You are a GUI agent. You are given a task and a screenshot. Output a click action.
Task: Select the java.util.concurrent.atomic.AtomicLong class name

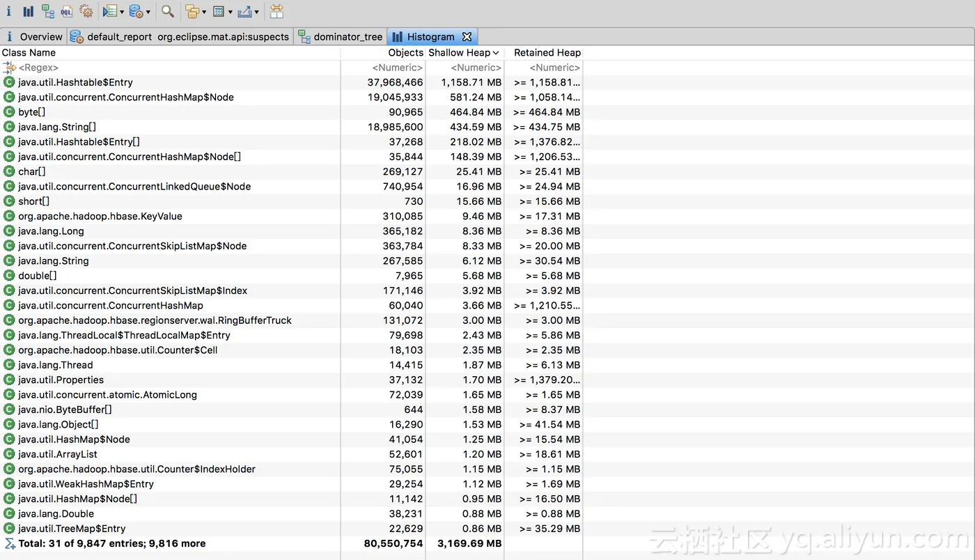pos(107,395)
